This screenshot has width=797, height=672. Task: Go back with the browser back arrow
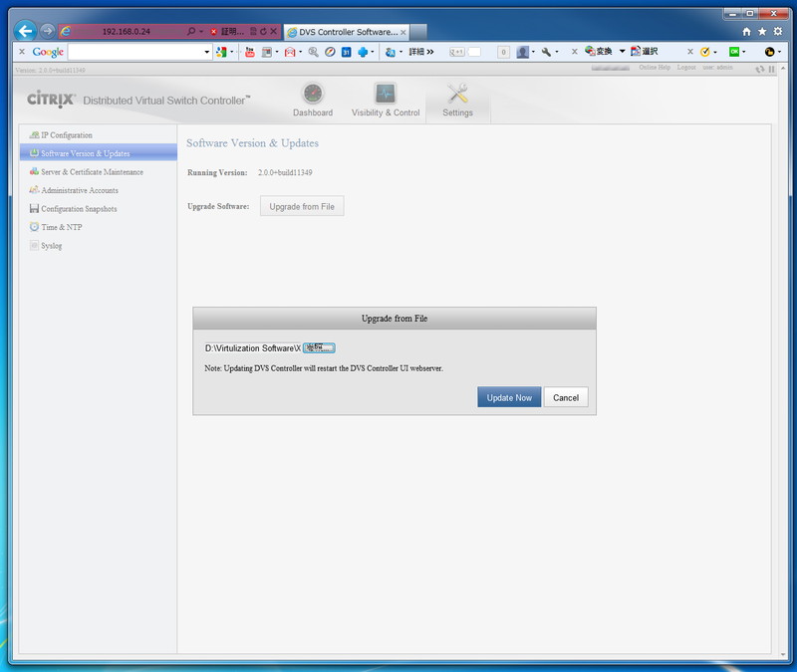pyautogui.click(x=25, y=32)
